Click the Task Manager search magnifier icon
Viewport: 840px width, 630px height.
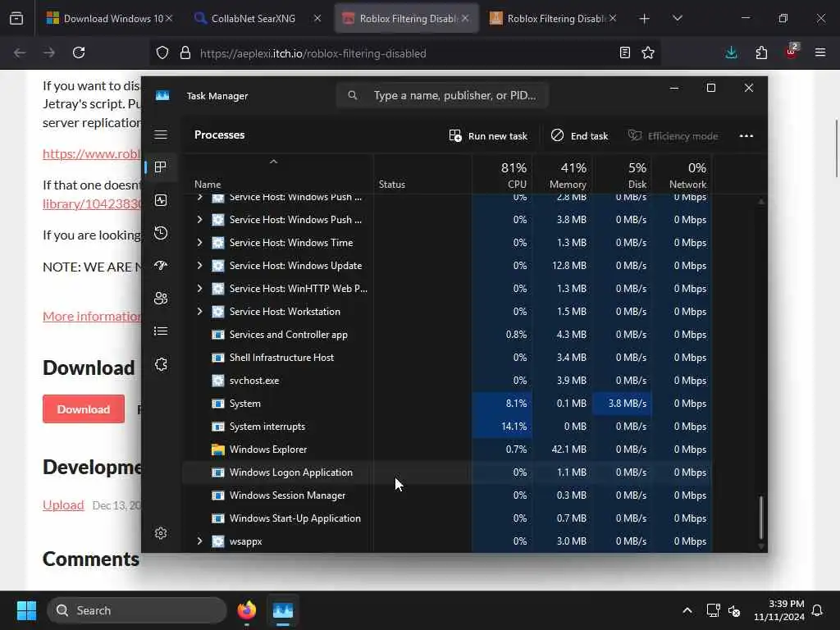[x=352, y=95]
